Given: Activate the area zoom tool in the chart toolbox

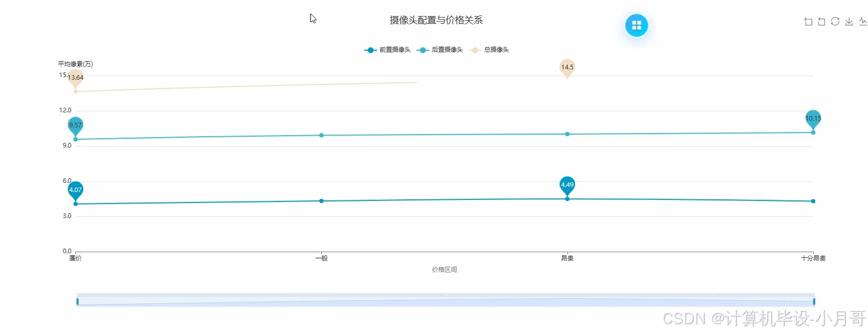Looking at the screenshot, I should click(808, 21).
